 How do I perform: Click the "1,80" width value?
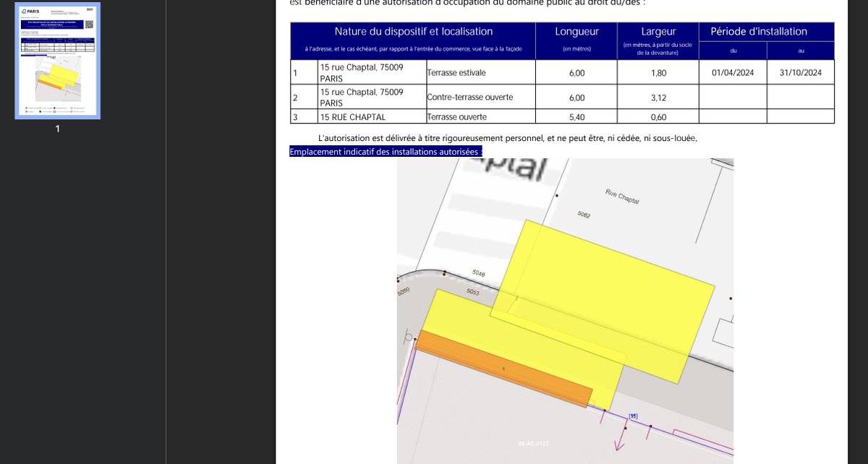tap(658, 73)
